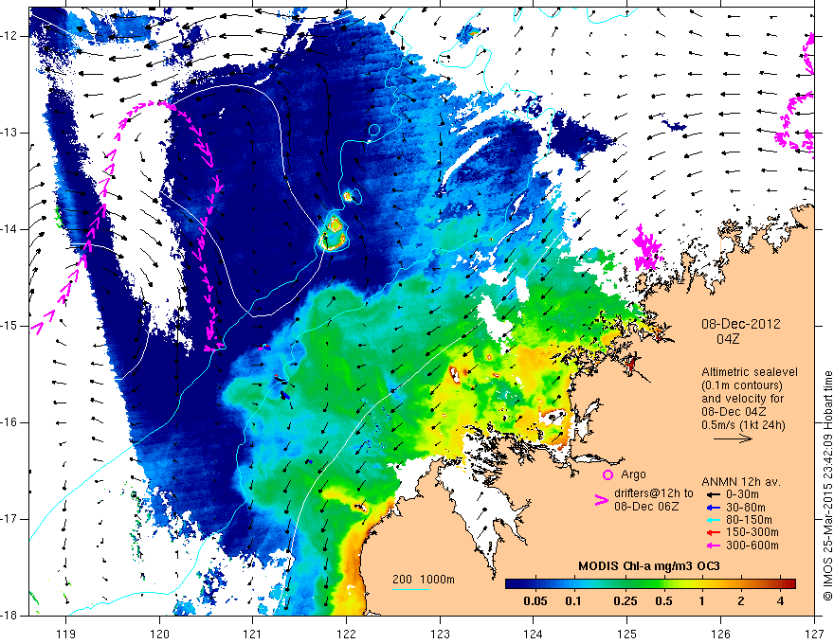Click the magenta Argo circle legend symbol

607,475
